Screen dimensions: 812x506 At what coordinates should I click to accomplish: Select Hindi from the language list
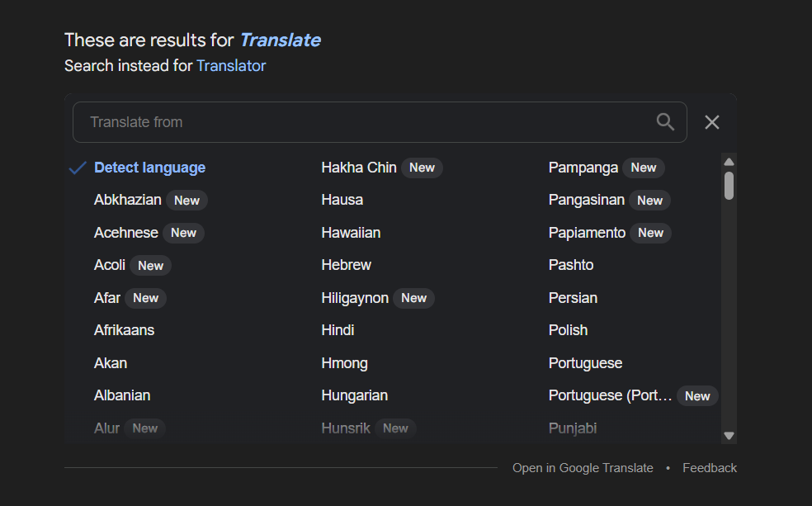pyautogui.click(x=338, y=329)
